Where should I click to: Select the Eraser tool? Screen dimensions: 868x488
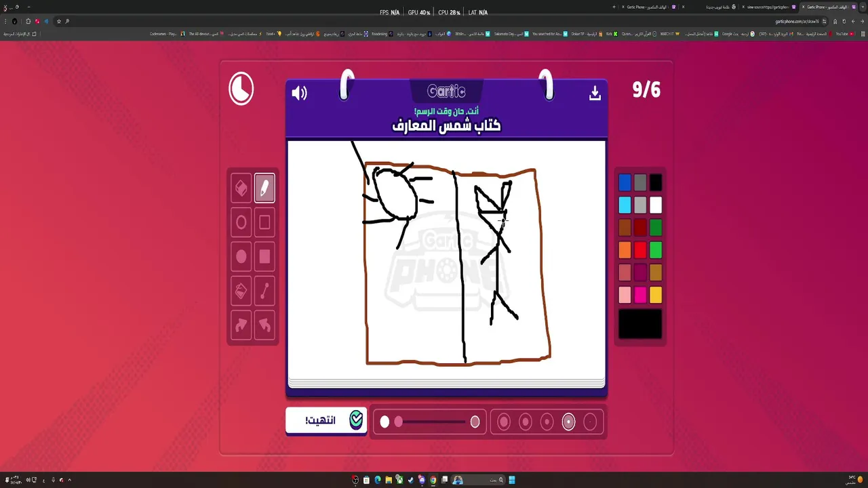tap(241, 188)
